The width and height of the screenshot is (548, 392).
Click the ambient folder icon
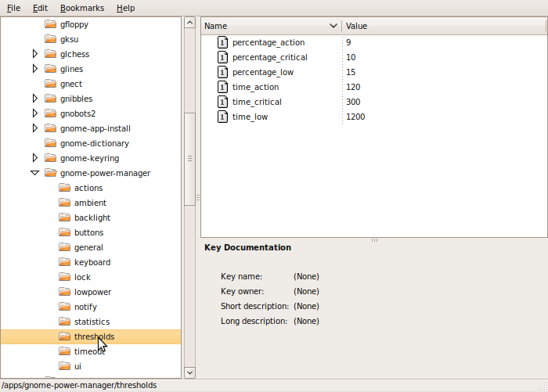click(65, 203)
